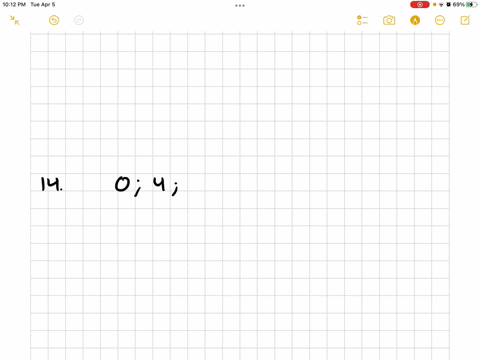Tap the handwritten '4' answer on the grid
Viewport: 480px width, 360px height.
tap(160, 184)
